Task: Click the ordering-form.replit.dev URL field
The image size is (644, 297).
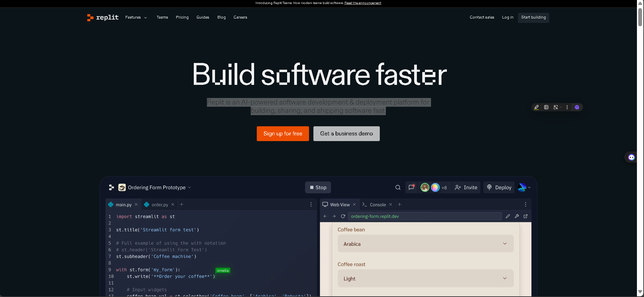Action: tap(425, 216)
